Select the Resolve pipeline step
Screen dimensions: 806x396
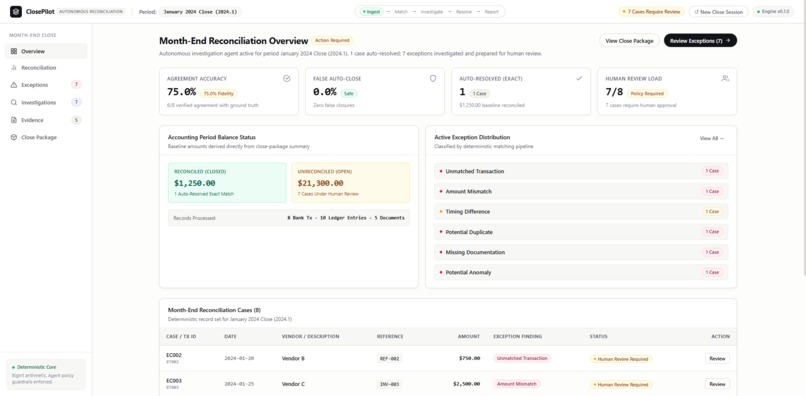pos(464,12)
